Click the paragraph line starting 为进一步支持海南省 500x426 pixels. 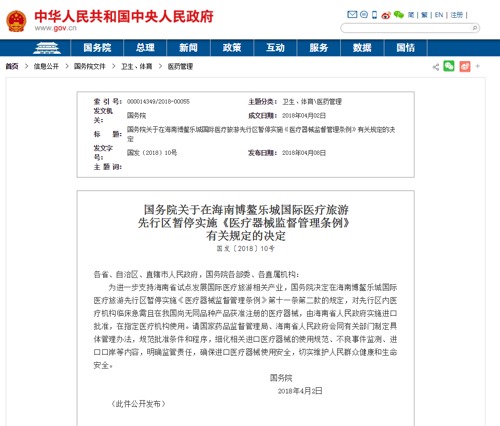(x=252, y=288)
